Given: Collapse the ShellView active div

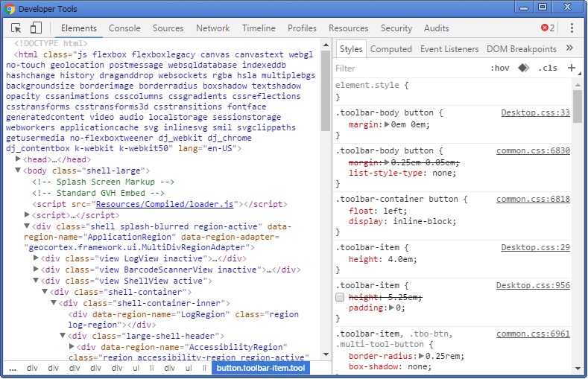Looking at the screenshot, I should click(36, 281).
